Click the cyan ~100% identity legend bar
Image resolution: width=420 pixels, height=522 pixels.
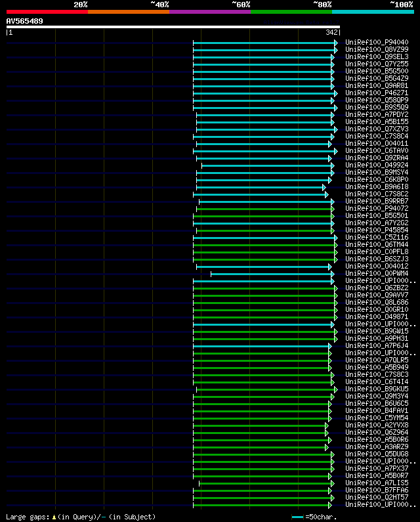(373, 12)
